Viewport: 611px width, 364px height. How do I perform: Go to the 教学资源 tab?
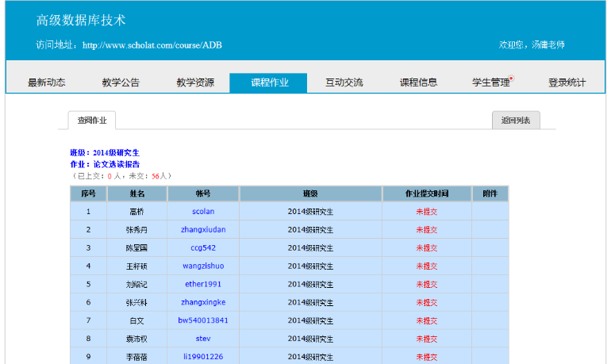195,82
